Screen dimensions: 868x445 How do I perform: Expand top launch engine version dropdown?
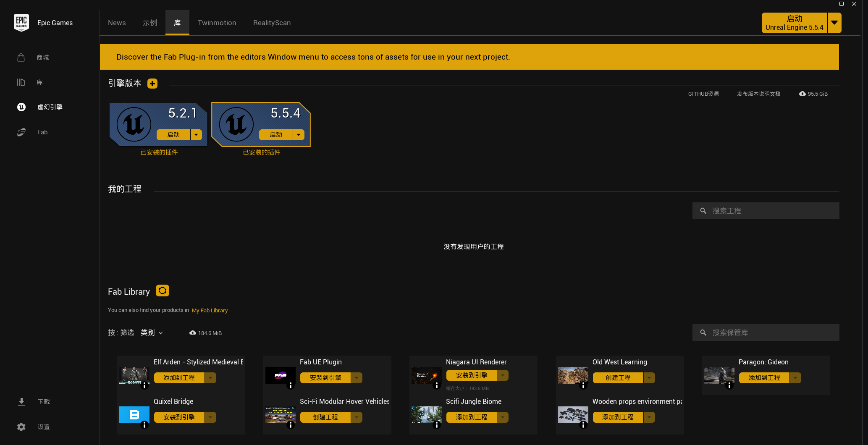pos(834,23)
